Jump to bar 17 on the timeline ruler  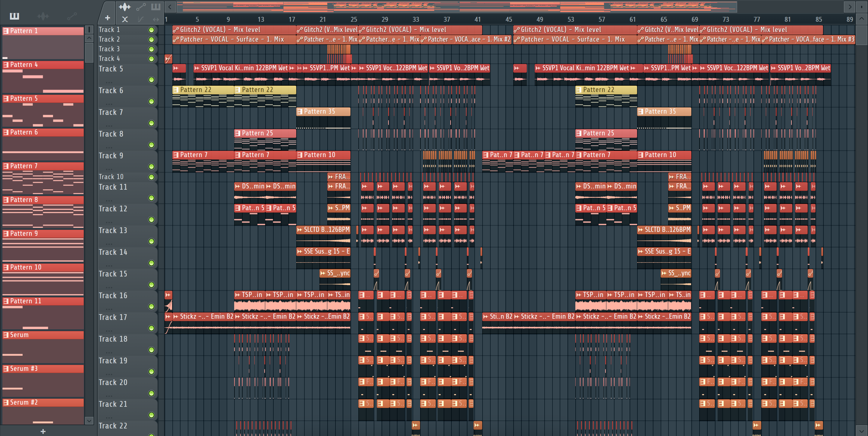[x=292, y=20]
